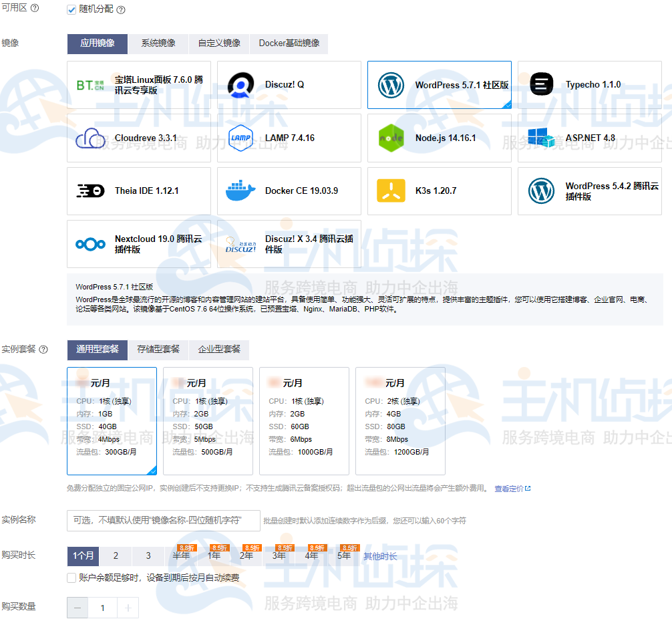Switch to the 系统镜像 tab
672x621 pixels.
(158, 44)
